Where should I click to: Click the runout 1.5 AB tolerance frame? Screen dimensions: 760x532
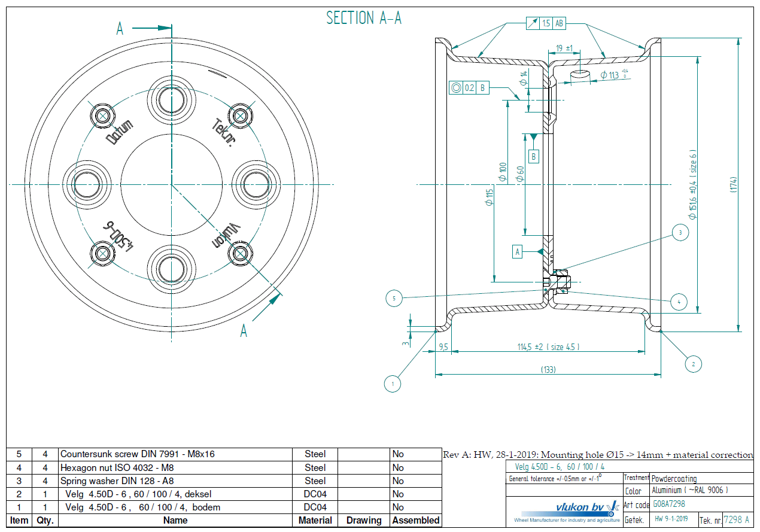tap(546, 23)
